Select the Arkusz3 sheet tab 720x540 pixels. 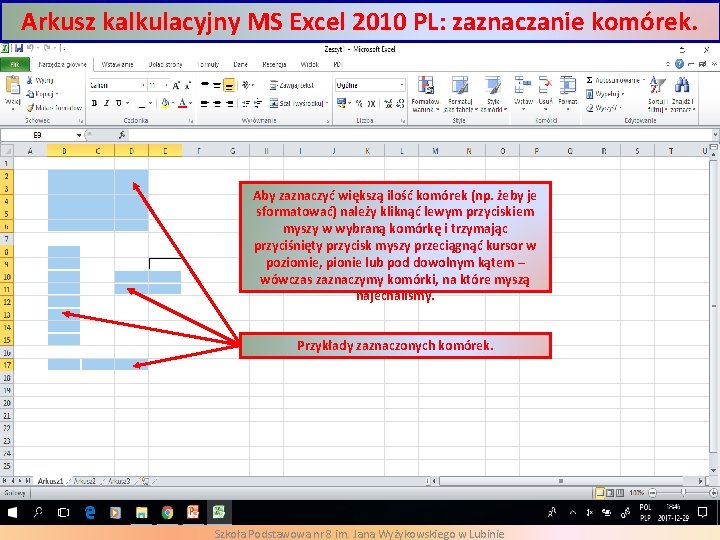click(119, 481)
